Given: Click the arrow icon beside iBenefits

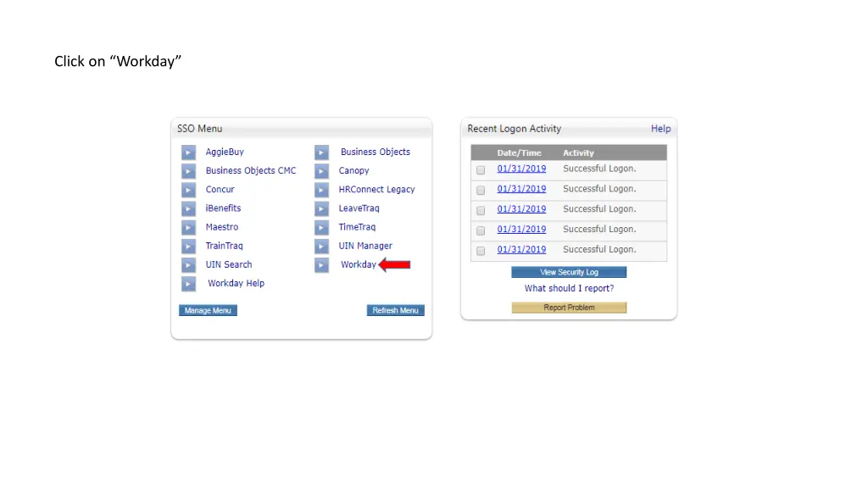Looking at the screenshot, I should coord(188,208).
